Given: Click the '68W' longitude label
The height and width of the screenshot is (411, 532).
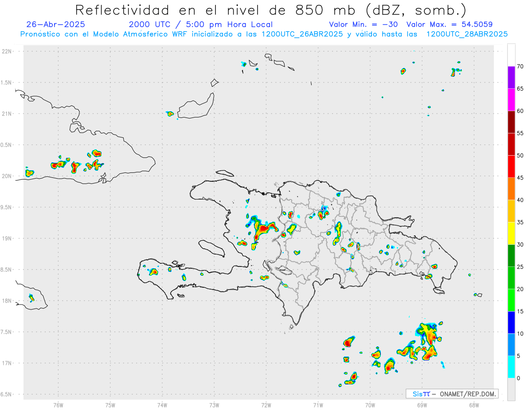Looking at the screenshot, I should 474,405.
